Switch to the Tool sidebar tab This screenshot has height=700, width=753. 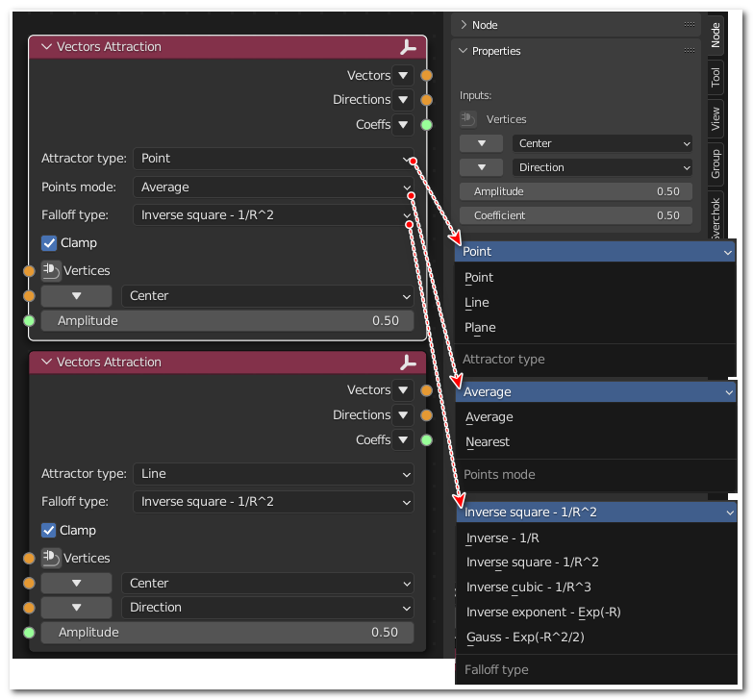pyautogui.click(x=715, y=77)
